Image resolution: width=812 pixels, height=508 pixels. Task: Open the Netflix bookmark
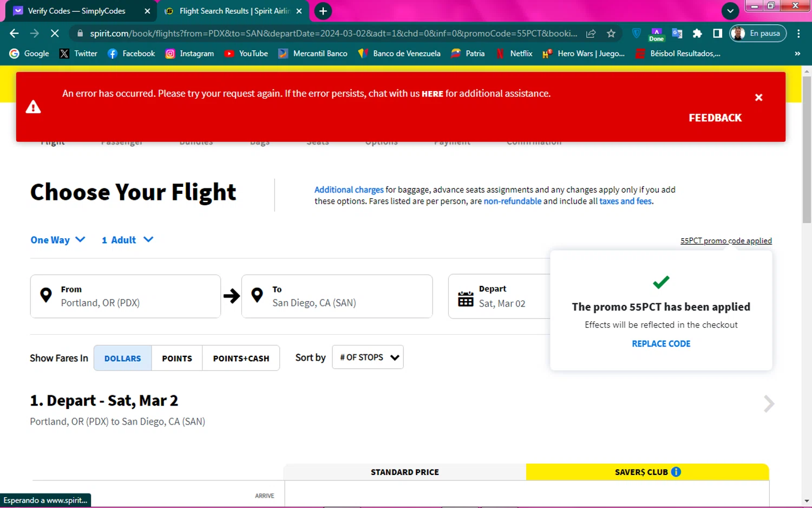click(x=514, y=54)
